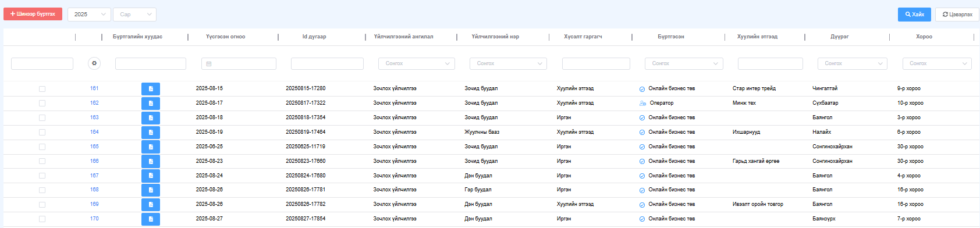Screen dimensions: 980x228
Task: Click date cell 2025-08-27
Action: [x=210, y=219]
